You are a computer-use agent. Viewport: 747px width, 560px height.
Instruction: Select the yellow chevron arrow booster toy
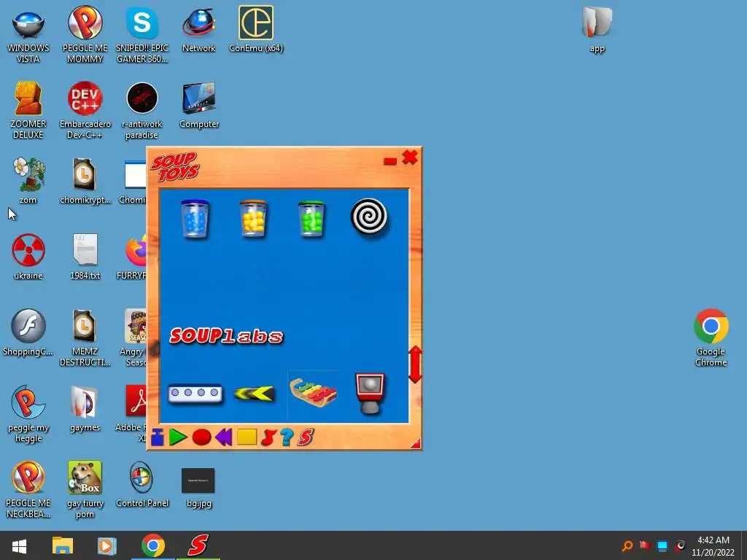[255, 393]
